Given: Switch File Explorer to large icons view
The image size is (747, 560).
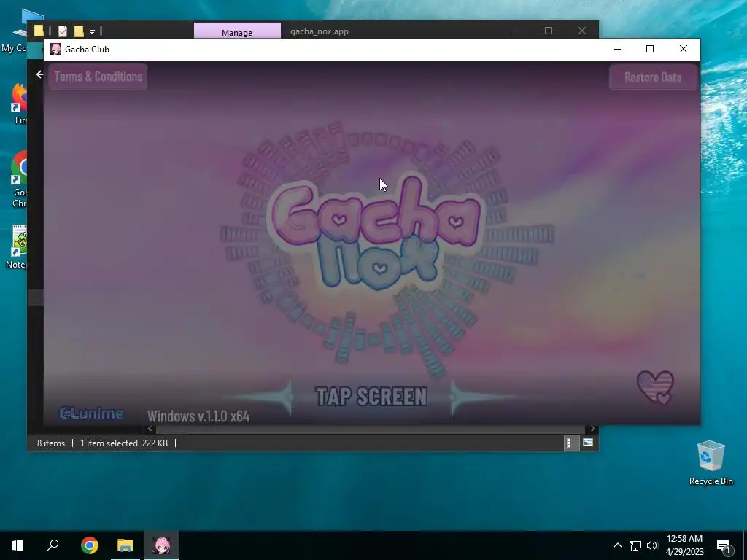Looking at the screenshot, I should [x=588, y=443].
